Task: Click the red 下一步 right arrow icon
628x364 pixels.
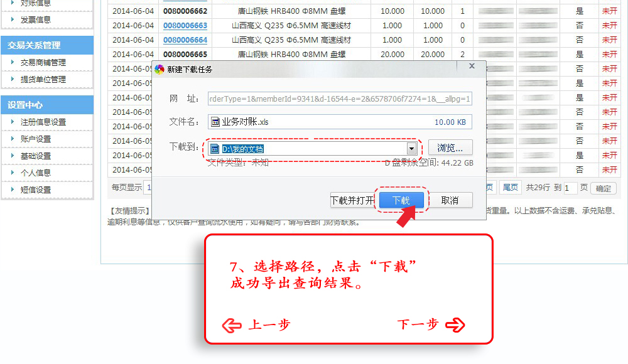Action: (455, 324)
